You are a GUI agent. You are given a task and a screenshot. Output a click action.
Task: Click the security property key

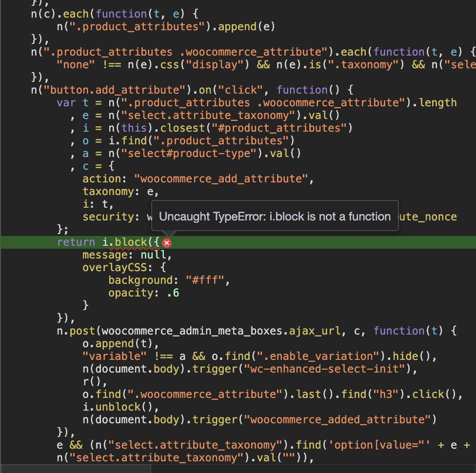click(x=108, y=217)
